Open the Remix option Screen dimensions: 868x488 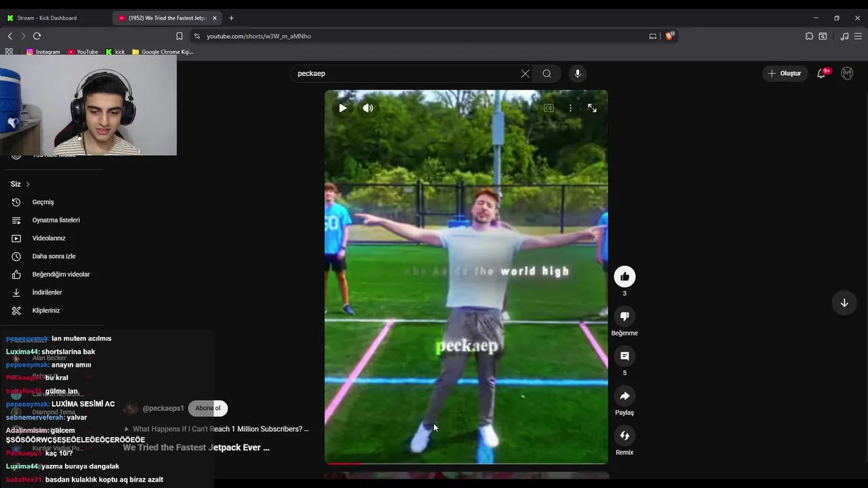click(x=625, y=435)
